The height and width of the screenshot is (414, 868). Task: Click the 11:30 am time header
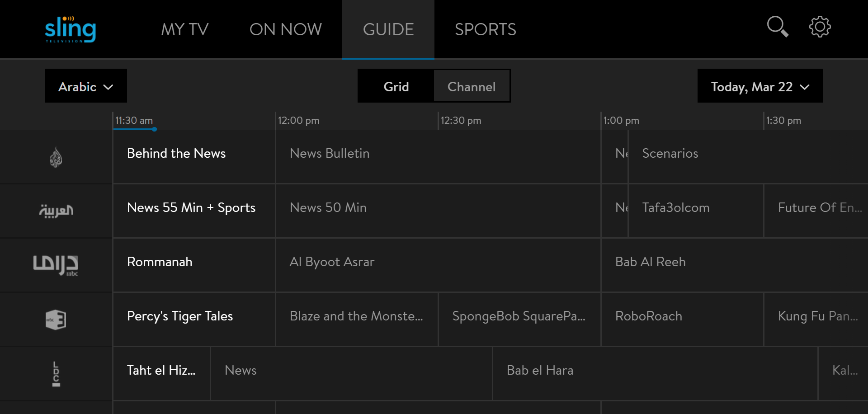(x=134, y=121)
